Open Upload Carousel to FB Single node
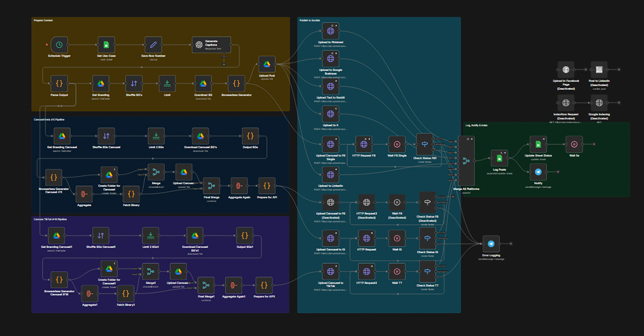Screen dimensions: 644x336 [331, 144]
